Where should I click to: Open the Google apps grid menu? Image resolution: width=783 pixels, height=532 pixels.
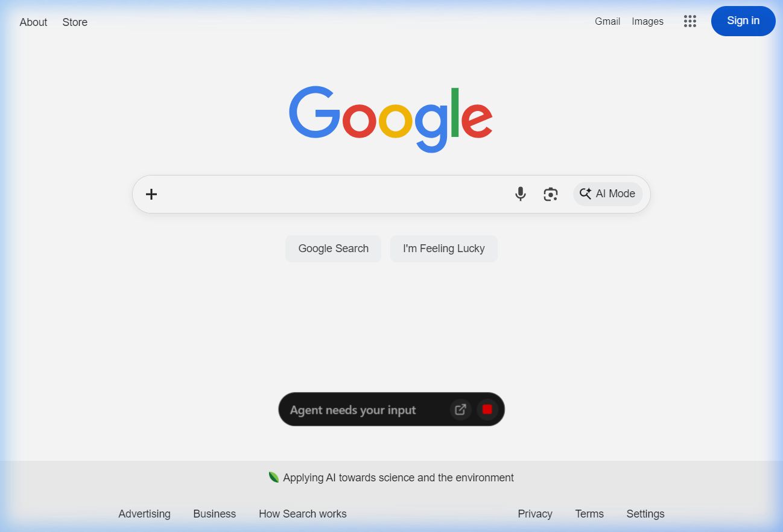click(690, 21)
